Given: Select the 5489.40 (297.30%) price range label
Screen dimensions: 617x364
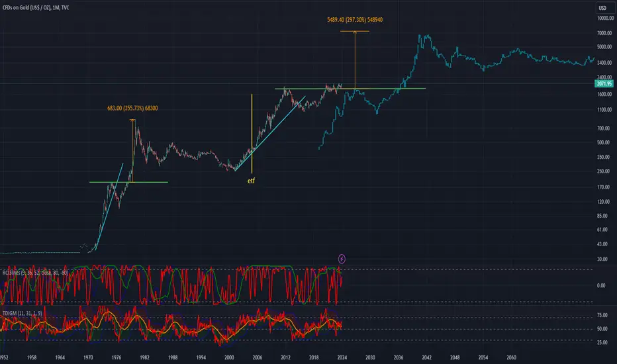Looking at the screenshot, I should [x=355, y=20].
